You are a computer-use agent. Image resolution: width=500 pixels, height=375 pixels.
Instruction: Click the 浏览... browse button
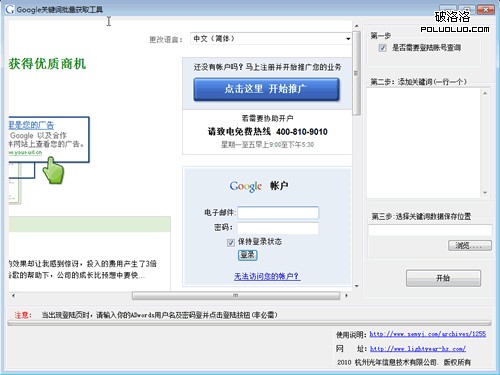click(x=470, y=246)
